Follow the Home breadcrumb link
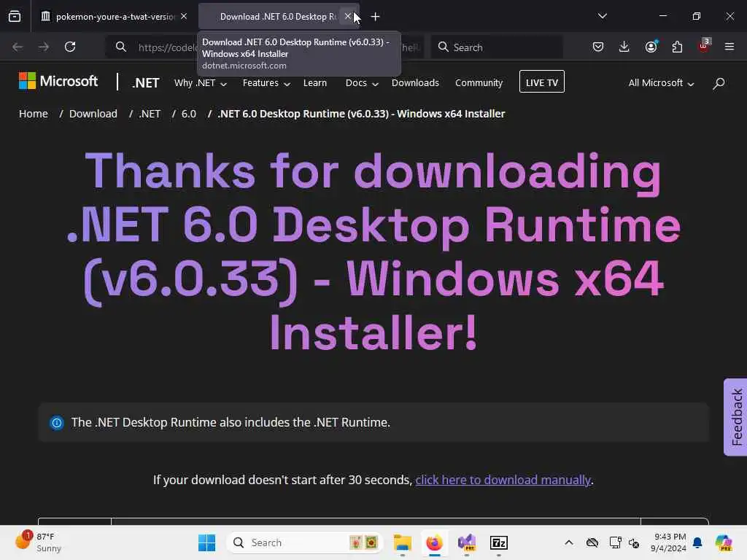The image size is (747, 560). (x=34, y=114)
